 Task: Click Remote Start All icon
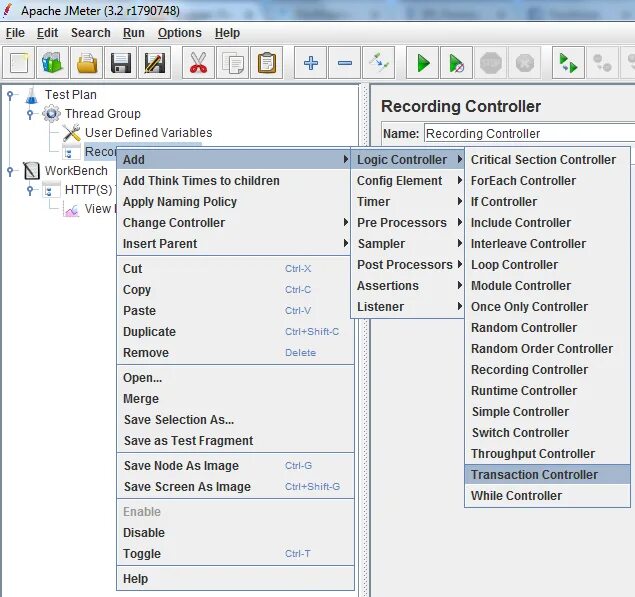click(568, 63)
